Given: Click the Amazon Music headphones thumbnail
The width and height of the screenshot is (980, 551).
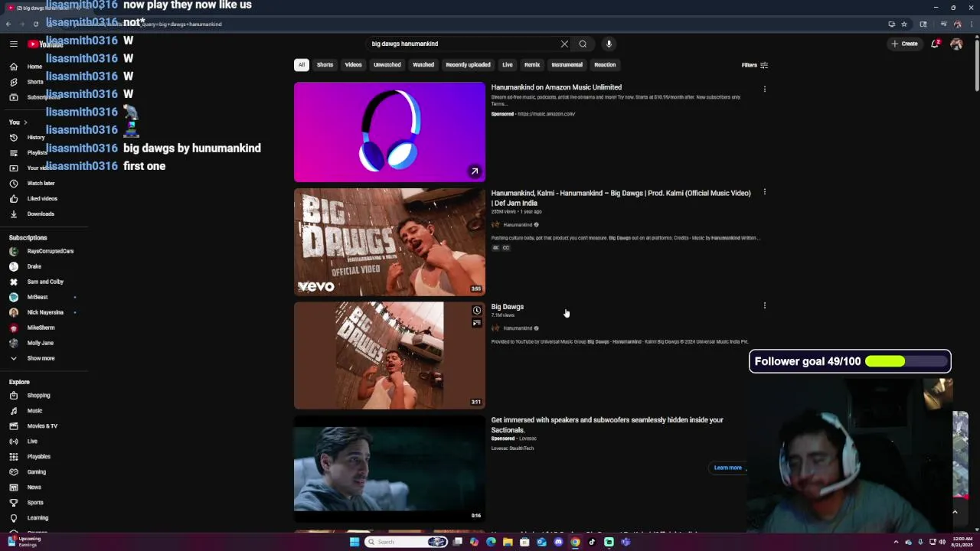Looking at the screenshot, I should (390, 132).
